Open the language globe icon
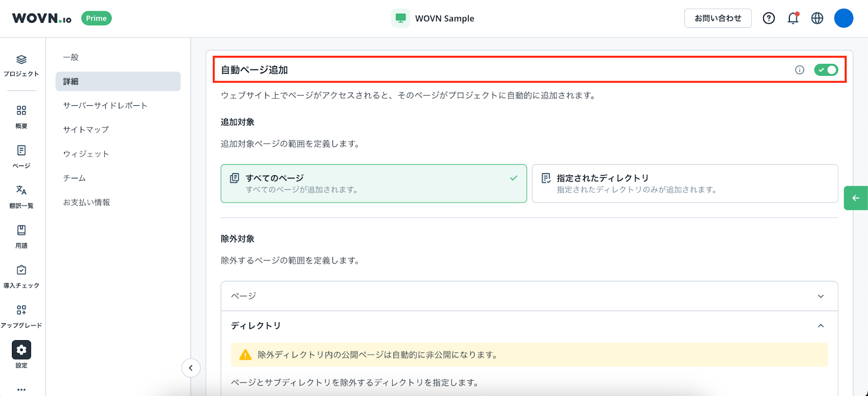868x396 pixels. point(817,18)
